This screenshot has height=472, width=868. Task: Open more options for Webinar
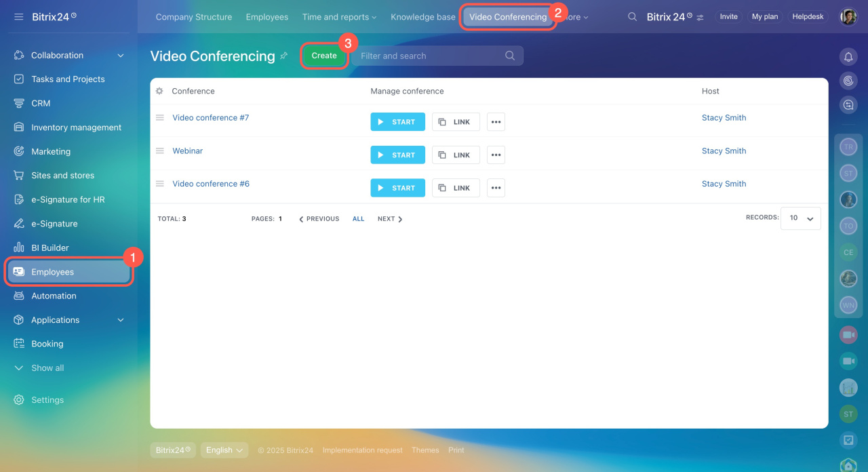pos(496,155)
